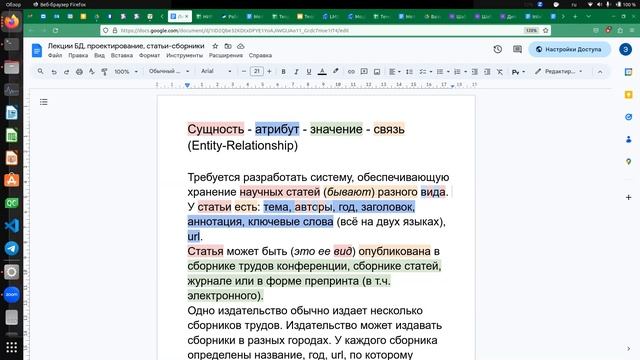Open the Формат menu

tap(149, 55)
